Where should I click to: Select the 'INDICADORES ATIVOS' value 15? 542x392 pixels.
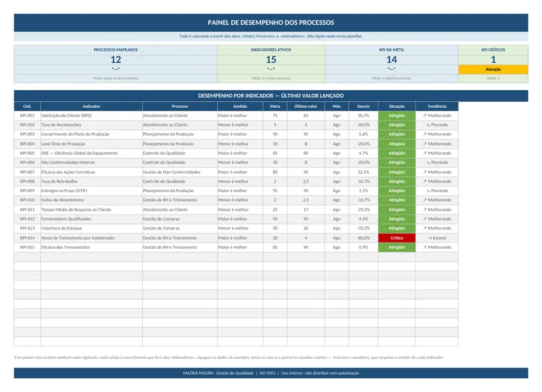click(271, 60)
